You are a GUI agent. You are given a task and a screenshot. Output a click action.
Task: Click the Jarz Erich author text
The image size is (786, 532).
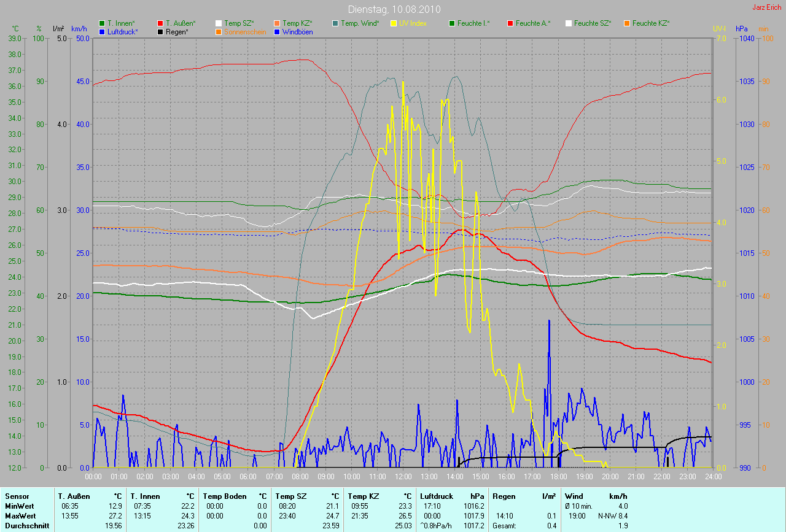(x=767, y=7)
